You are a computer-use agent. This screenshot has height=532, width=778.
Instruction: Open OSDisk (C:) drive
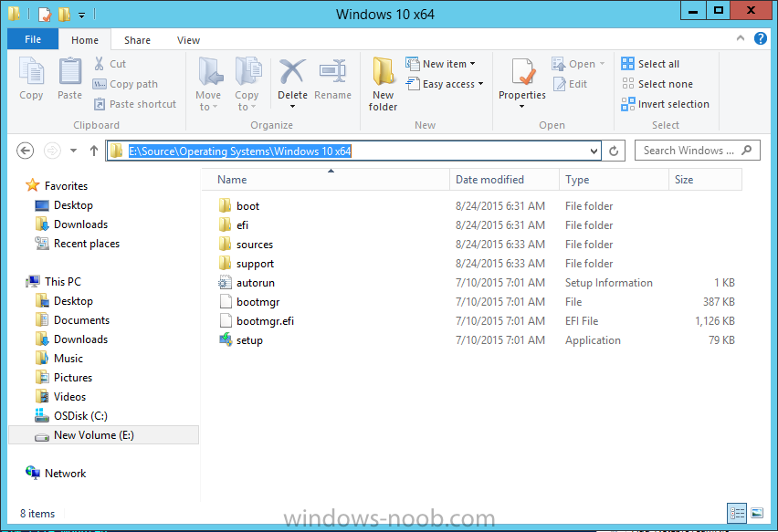click(x=80, y=415)
